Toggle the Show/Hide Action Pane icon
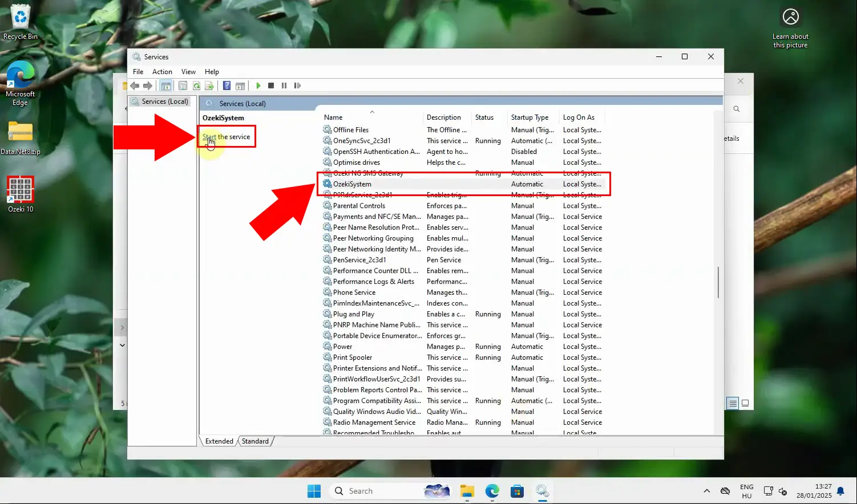857x504 pixels. click(x=240, y=86)
